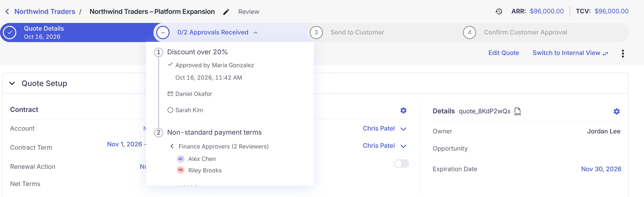
Task: Click Riley Brooks' RB avatar
Action: point(180,170)
